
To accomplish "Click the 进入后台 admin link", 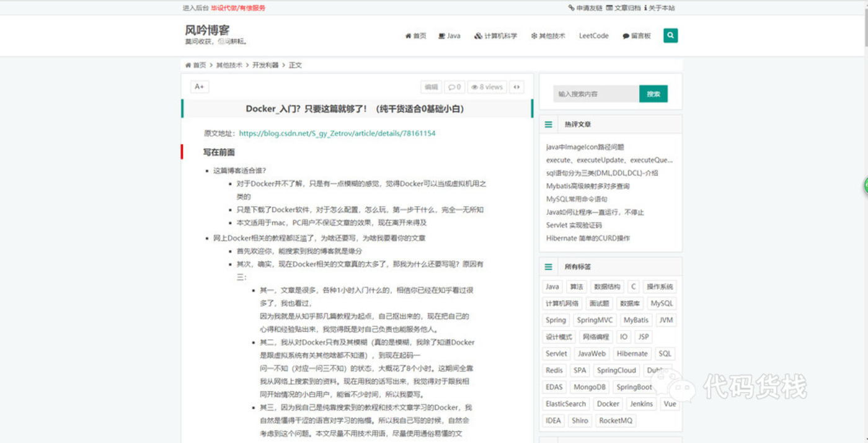I will point(195,8).
